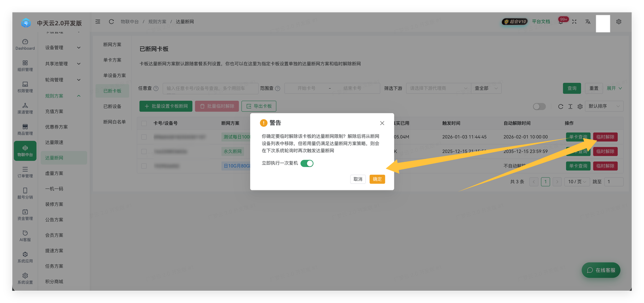Click the 跳至 page number input
This screenshot has height=303, width=644.
pos(614,182)
